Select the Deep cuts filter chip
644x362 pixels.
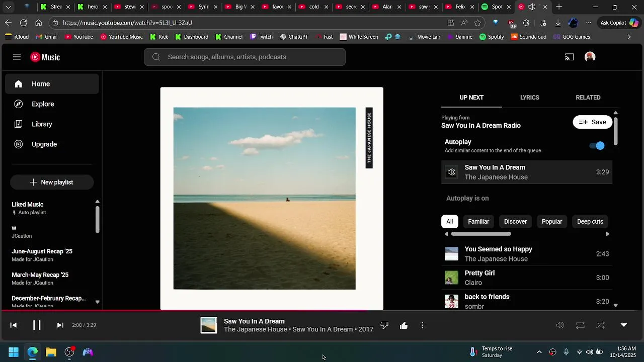coord(590,222)
